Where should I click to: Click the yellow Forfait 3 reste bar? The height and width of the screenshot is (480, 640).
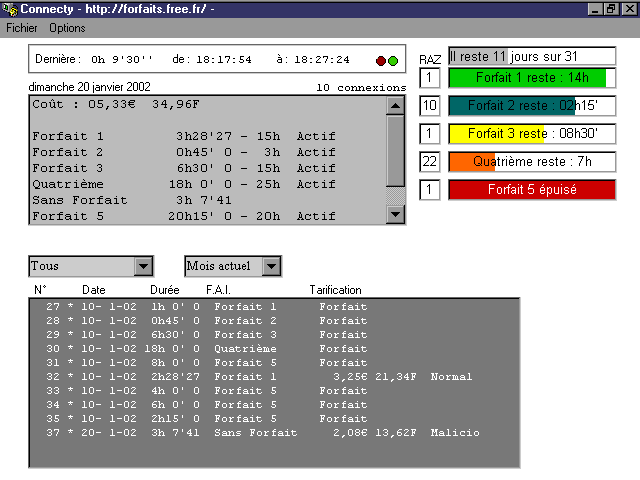[x=532, y=133]
